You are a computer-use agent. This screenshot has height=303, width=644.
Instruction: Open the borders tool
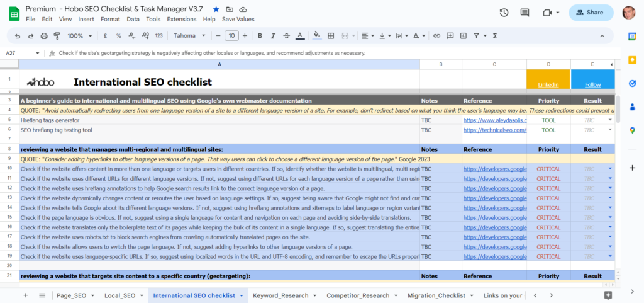(x=331, y=36)
